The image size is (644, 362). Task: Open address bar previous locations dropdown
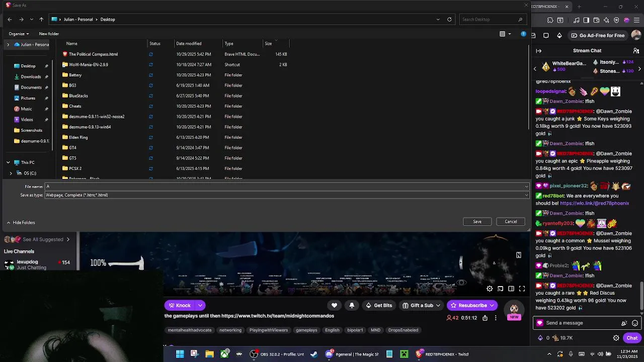(x=438, y=19)
